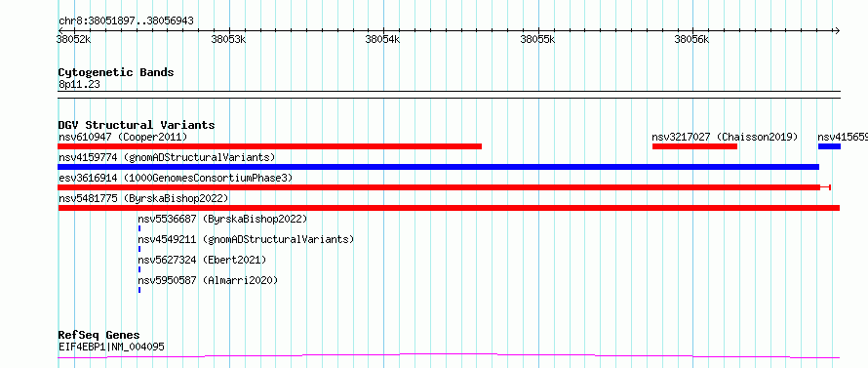Select the short blue bar under nsv415659
The image size is (868, 368).
829,146
